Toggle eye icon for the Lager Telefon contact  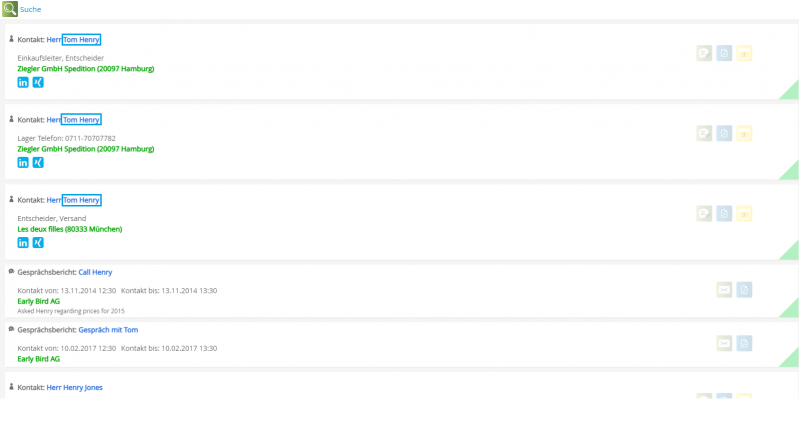click(x=744, y=133)
